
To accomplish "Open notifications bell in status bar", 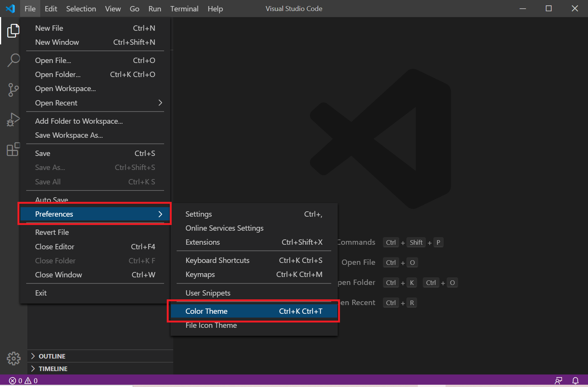I will pyautogui.click(x=575, y=381).
